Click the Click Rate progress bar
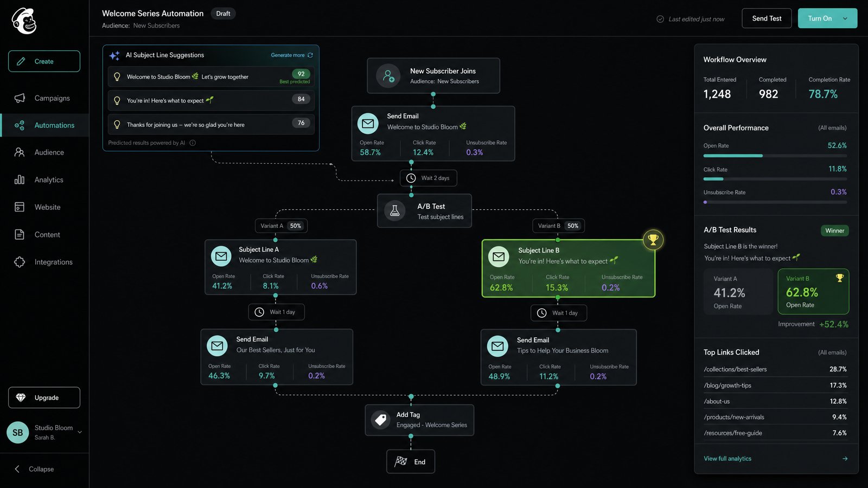The width and height of the screenshot is (868, 488). [775, 179]
